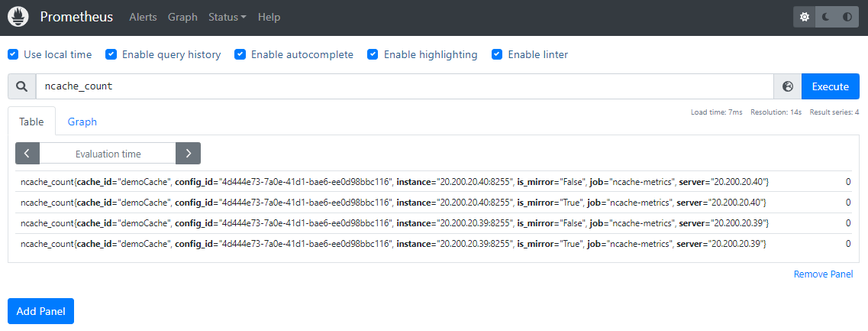Uncheck Enable highlighting option

pos(373,54)
